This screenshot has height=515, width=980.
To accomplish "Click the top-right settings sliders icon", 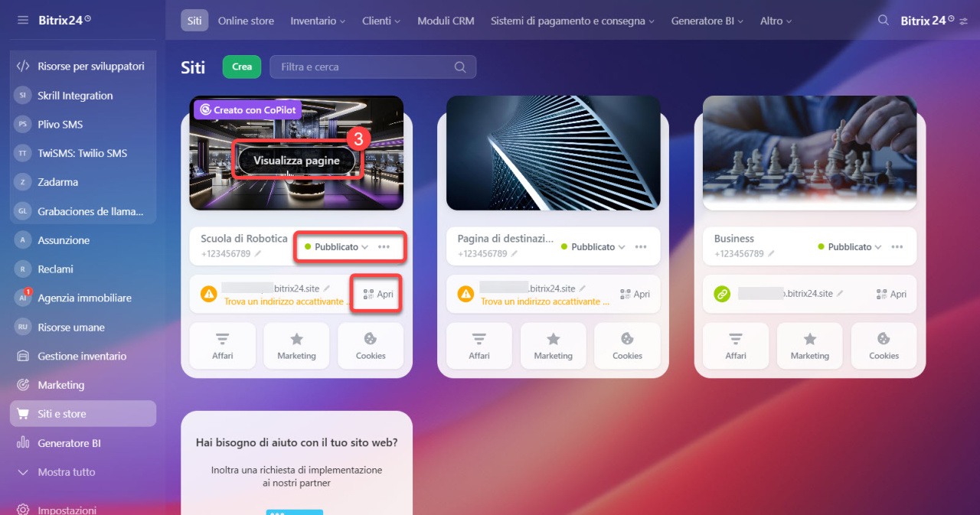I will [963, 21].
